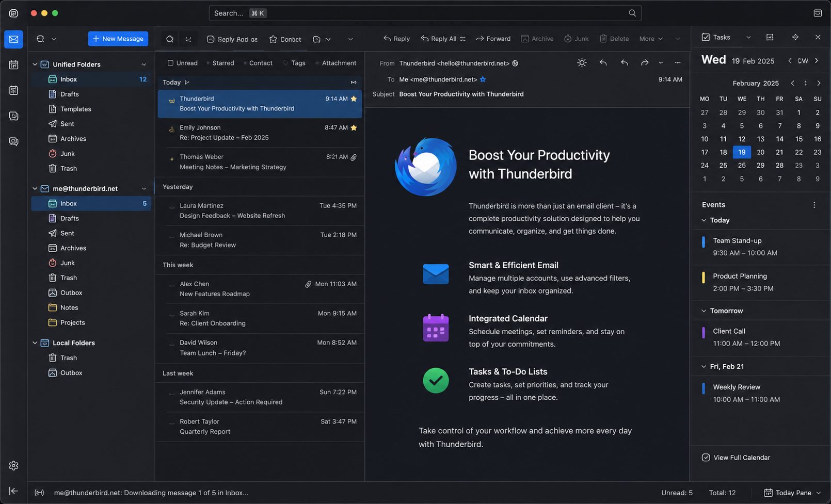The height and width of the screenshot is (504, 831).
Task: Select Drafts under Unified Folders
Action: (x=91, y=94)
